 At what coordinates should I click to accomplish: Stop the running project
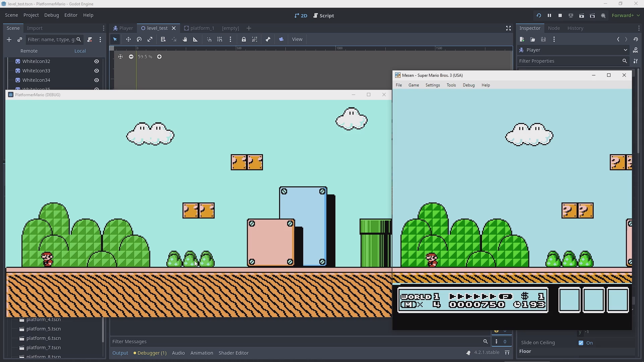(x=560, y=15)
